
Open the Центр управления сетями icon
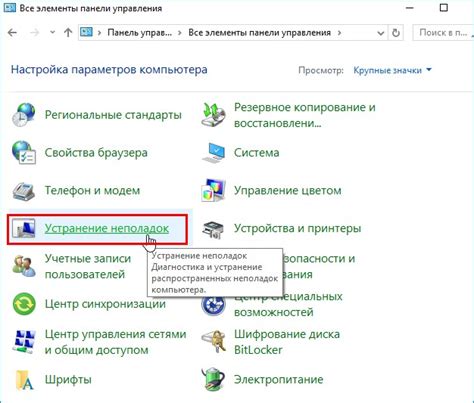point(24,342)
